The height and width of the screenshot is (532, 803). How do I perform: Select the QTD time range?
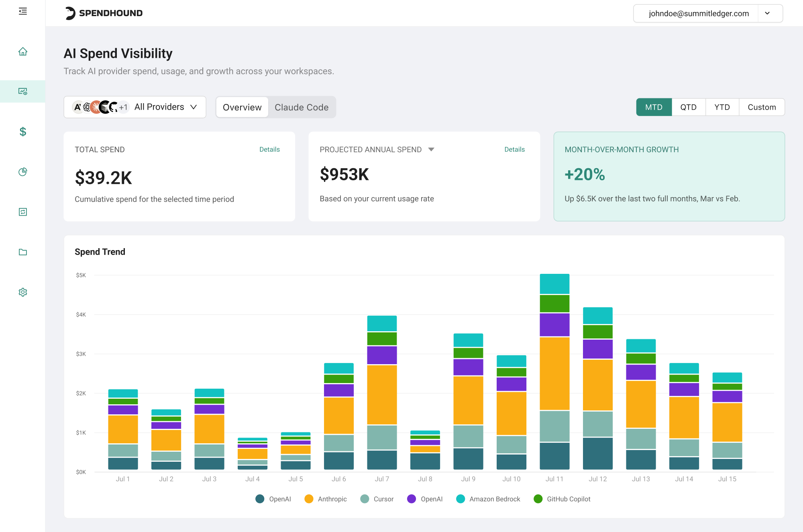688,107
